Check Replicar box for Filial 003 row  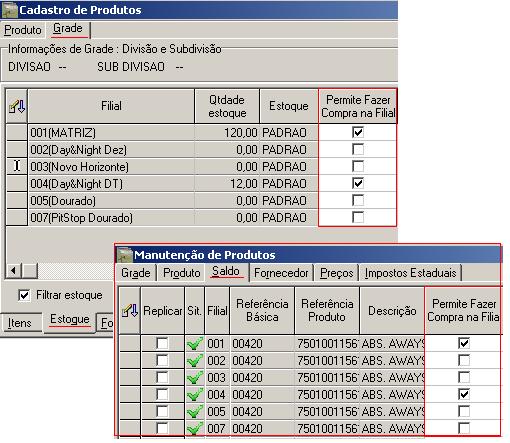(x=162, y=377)
